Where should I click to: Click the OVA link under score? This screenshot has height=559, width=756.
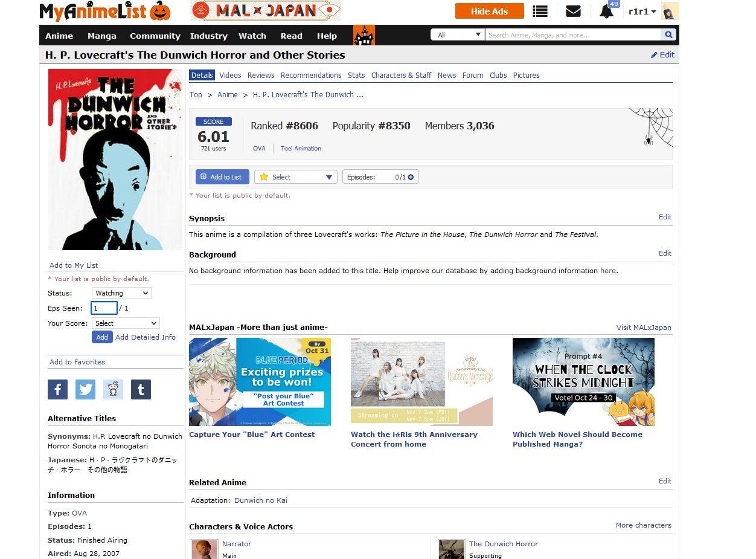point(259,148)
